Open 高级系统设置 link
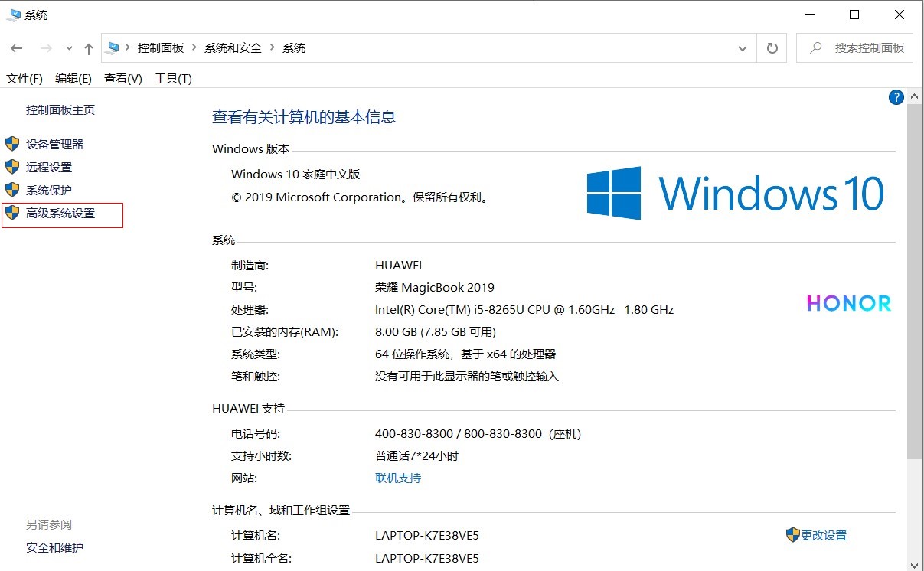The image size is (924, 571). click(x=60, y=213)
